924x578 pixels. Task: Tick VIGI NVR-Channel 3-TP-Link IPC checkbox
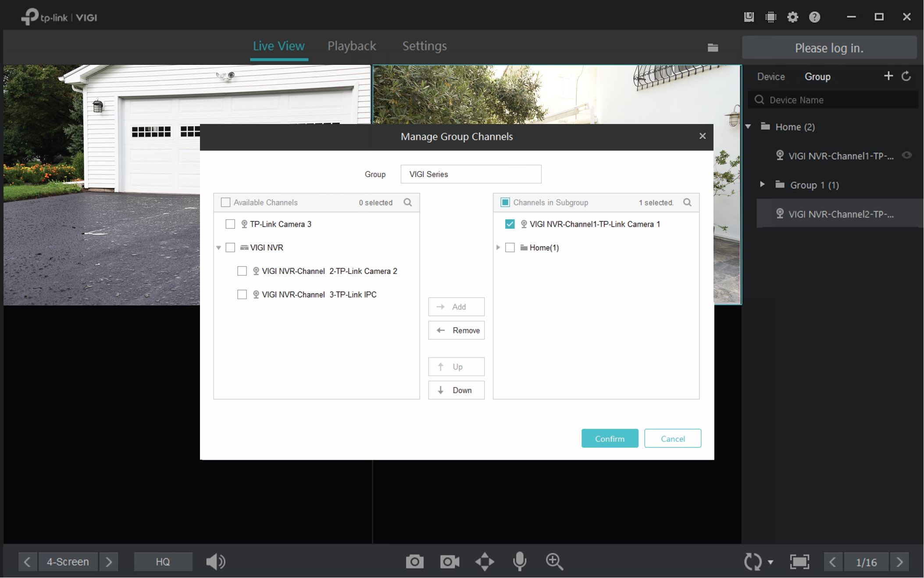tap(242, 294)
